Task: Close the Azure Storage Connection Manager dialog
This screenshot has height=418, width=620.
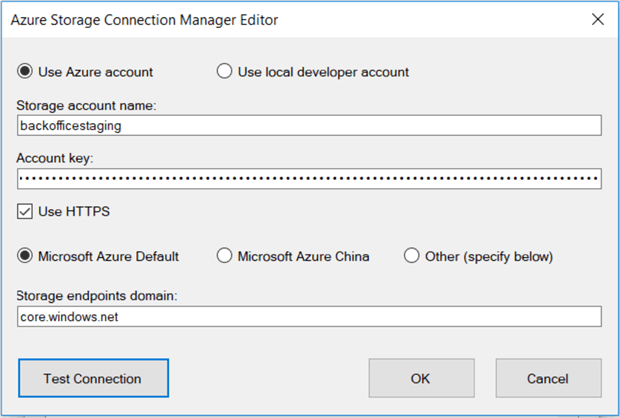Action: tap(597, 19)
